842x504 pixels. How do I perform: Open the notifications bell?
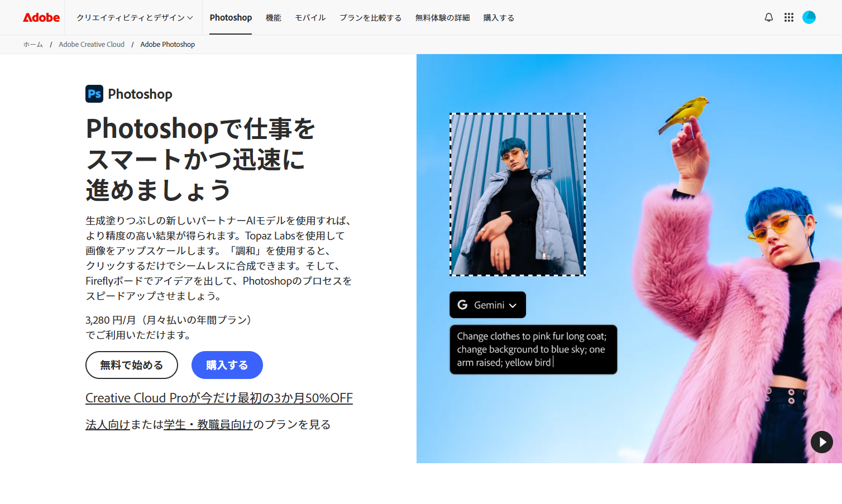pos(769,17)
